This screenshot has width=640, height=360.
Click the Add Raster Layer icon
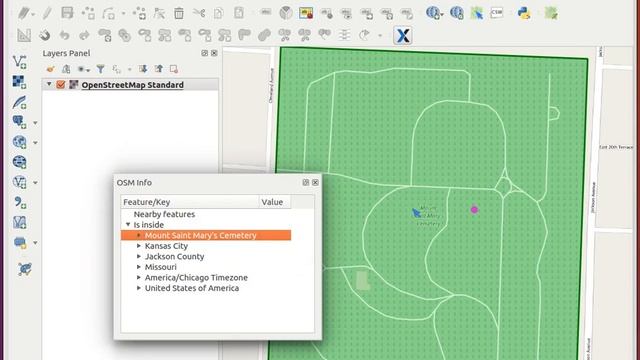pos(19,82)
